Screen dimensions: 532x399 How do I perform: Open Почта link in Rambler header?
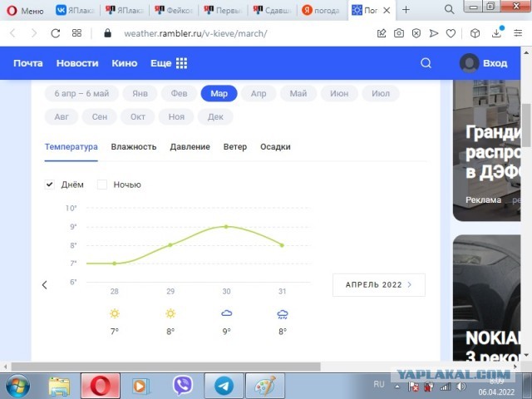tap(28, 63)
